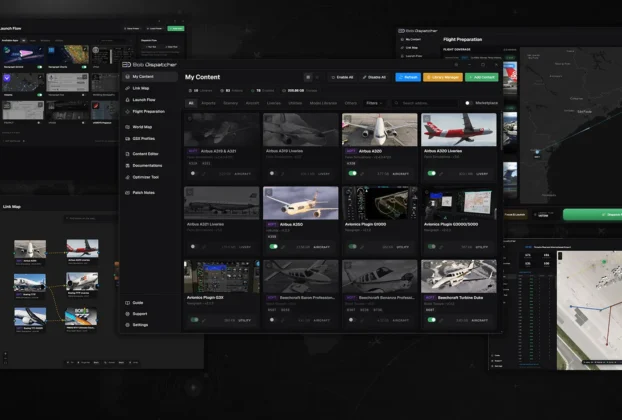
Task: Switch to grid view in My Content header
Action: (308, 77)
